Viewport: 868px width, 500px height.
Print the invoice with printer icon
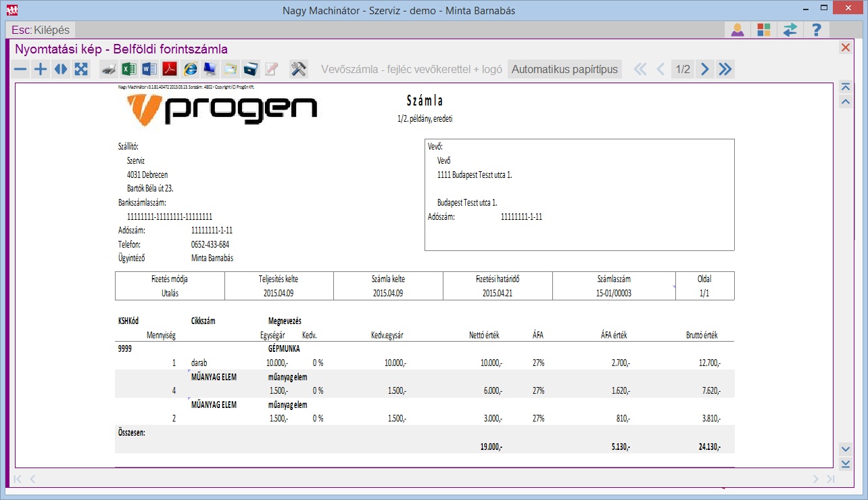point(108,69)
